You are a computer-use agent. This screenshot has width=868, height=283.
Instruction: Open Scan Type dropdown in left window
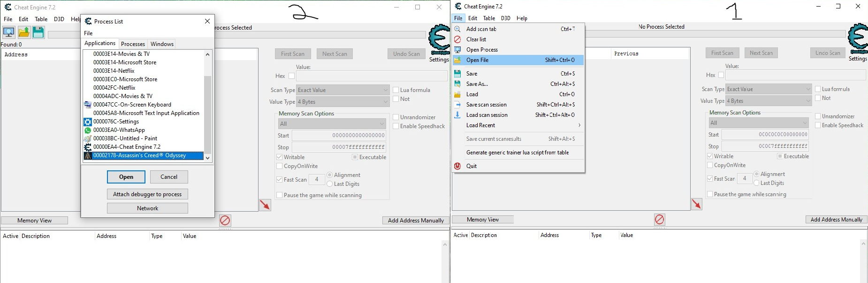coord(343,90)
